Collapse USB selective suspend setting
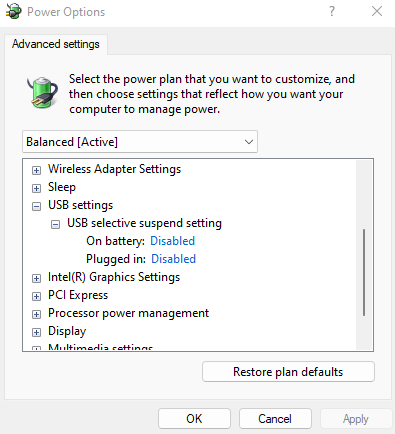The image size is (395, 434). click(55, 224)
